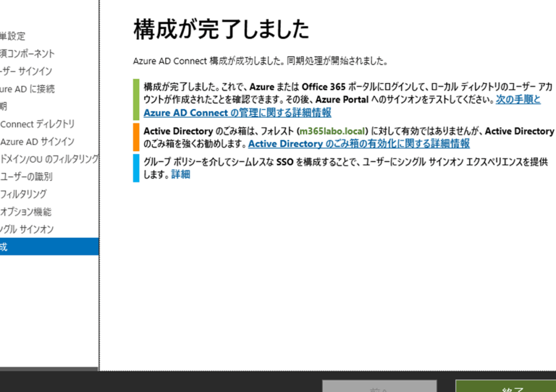Image resolution: width=556 pixels, height=392 pixels.
Task: Select the ユーザーの識別 sidebar step
Action: click(26, 176)
